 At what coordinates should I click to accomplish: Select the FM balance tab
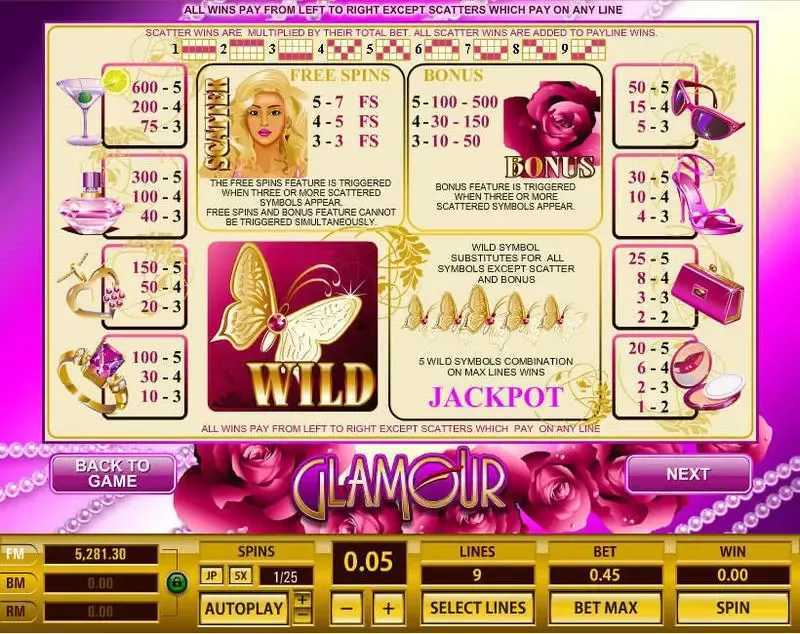pos(18,554)
